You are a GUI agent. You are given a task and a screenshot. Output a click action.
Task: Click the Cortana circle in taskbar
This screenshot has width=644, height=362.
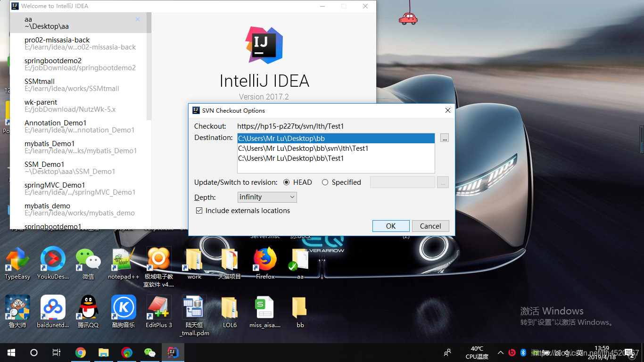pyautogui.click(x=34, y=353)
